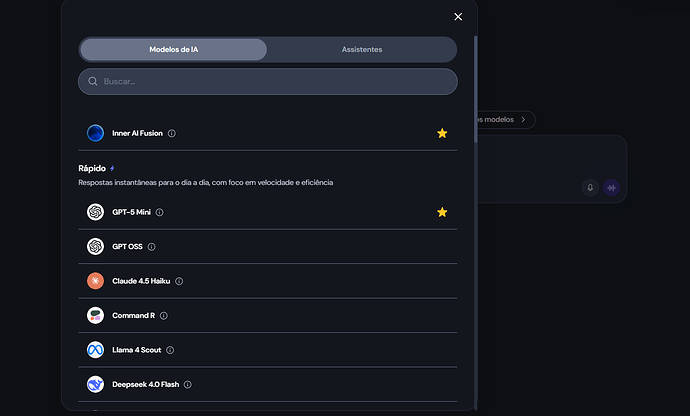Click the lightning bolt icon beside Rápido

click(x=112, y=168)
